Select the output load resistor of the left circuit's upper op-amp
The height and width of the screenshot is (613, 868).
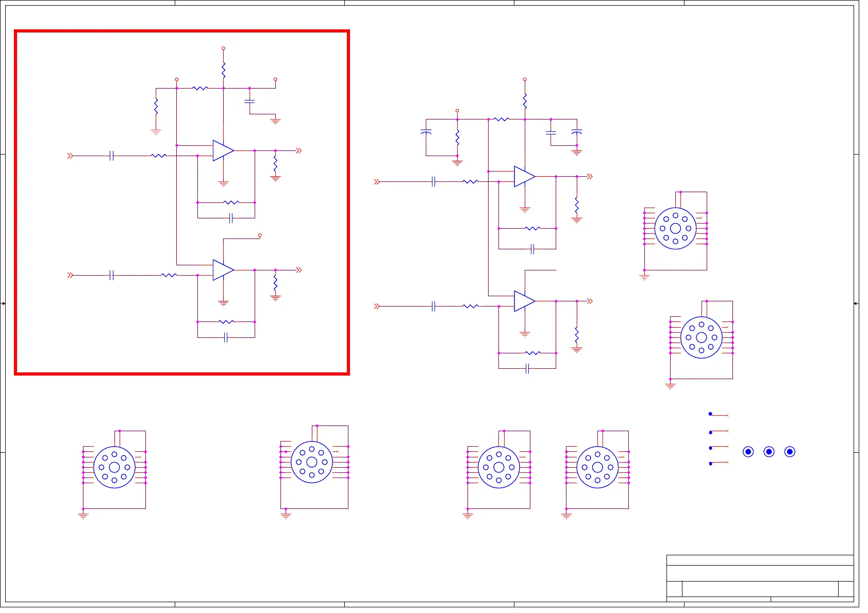click(275, 164)
